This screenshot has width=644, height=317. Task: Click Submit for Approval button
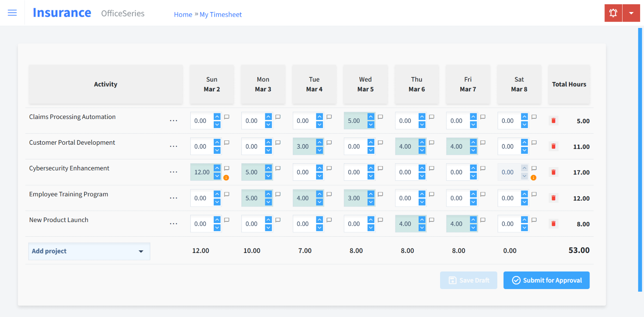[x=546, y=280]
